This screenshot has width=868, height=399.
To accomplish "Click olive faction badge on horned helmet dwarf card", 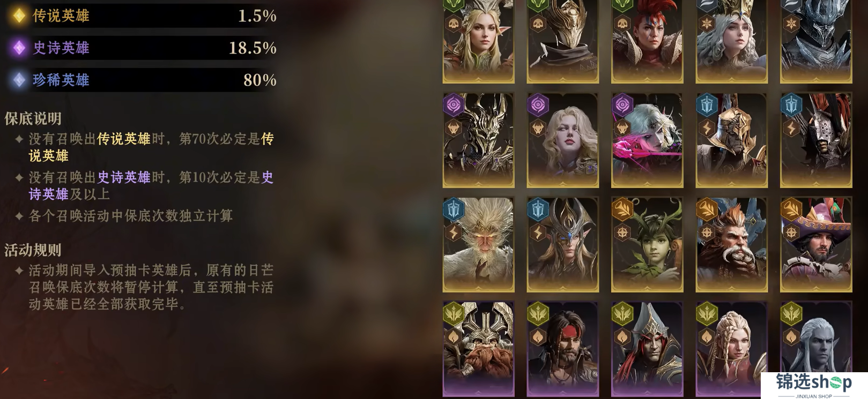I will coord(454,313).
